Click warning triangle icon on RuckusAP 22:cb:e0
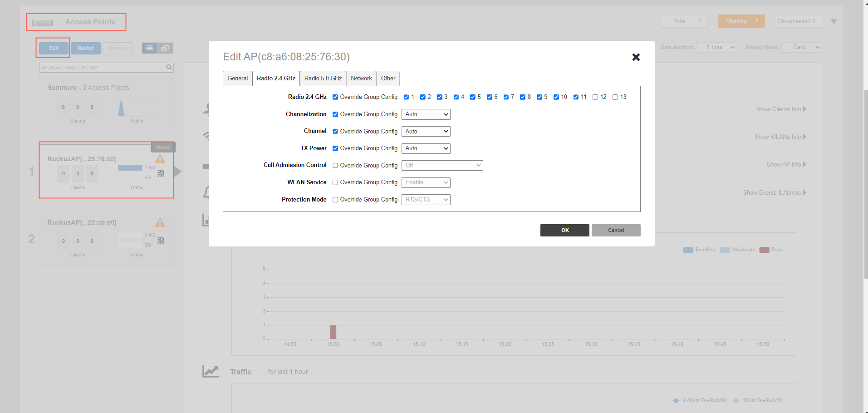The width and height of the screenshot is (868, 413). 160,222
